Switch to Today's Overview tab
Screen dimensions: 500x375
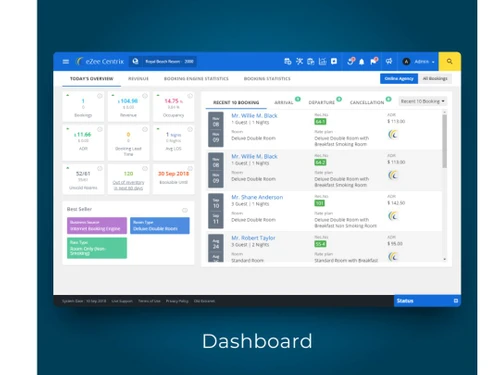click(x=91, y=79)
